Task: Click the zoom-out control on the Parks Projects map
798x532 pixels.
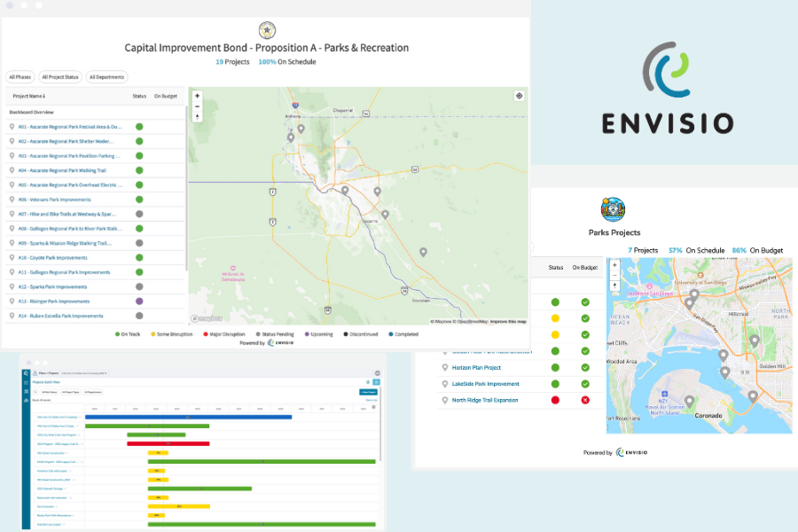Action: pyautogui.click(x=614, y=275)
